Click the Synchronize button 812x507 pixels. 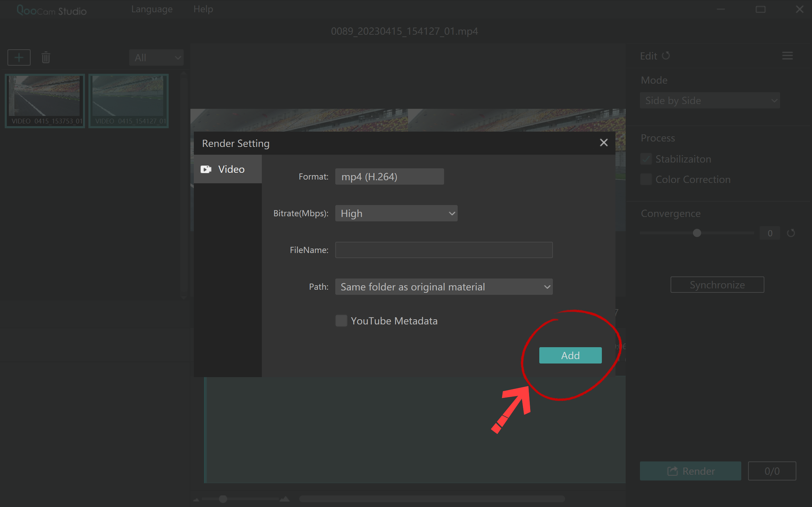717,285
